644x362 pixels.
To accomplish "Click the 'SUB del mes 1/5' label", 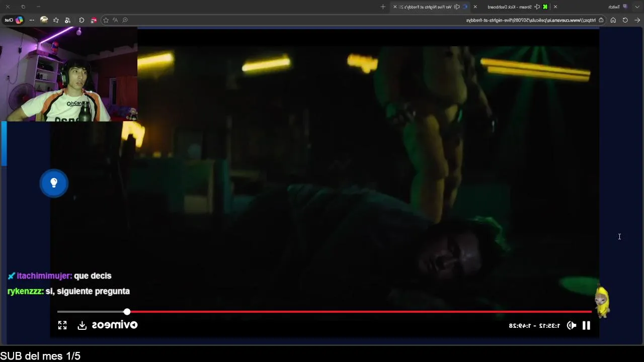I will [40, 356].
